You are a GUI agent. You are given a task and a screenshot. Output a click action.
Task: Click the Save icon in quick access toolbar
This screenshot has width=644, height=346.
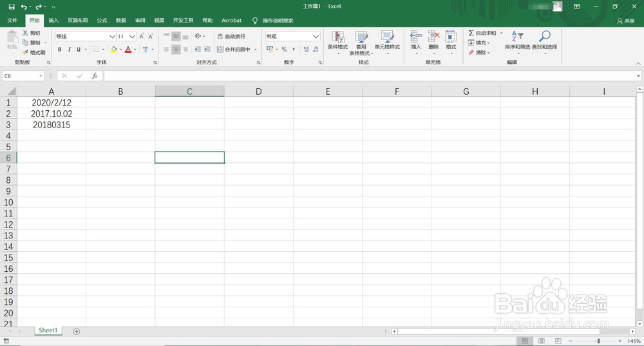[12, 6]
